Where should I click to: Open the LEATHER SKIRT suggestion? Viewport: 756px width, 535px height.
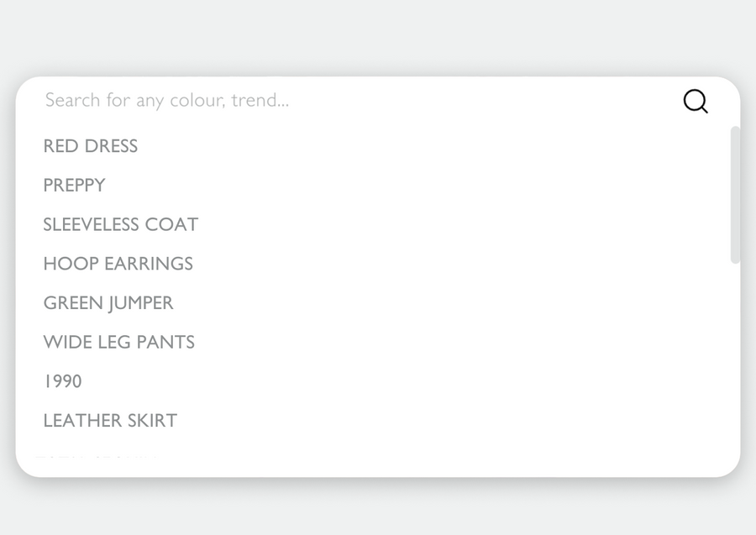coord(110,421)
